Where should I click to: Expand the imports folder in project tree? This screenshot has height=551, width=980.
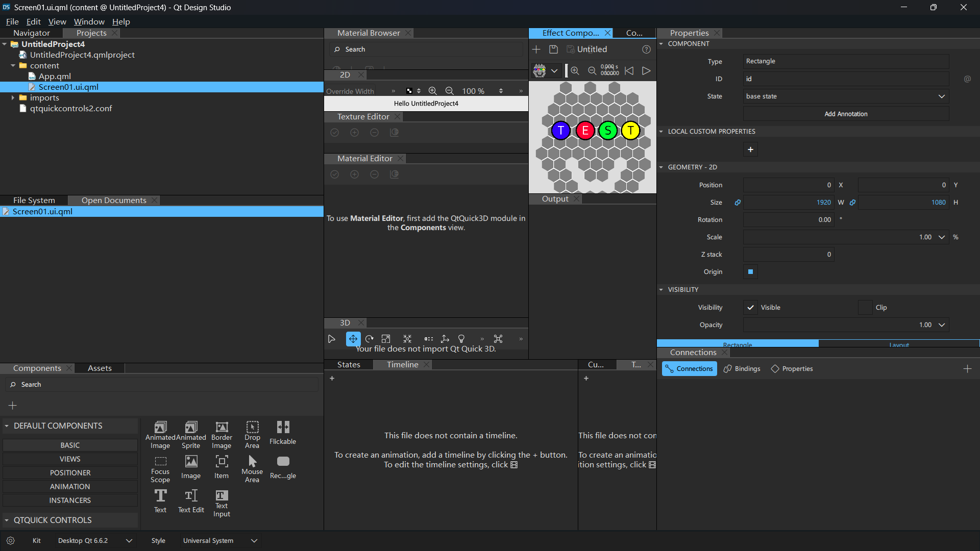point(13,98)
